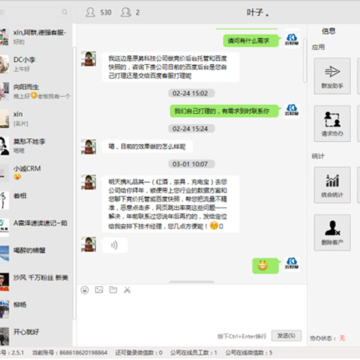Click sender avatar beside the voice message
This screenshot has width=360, height=360.
coord(89,244)
